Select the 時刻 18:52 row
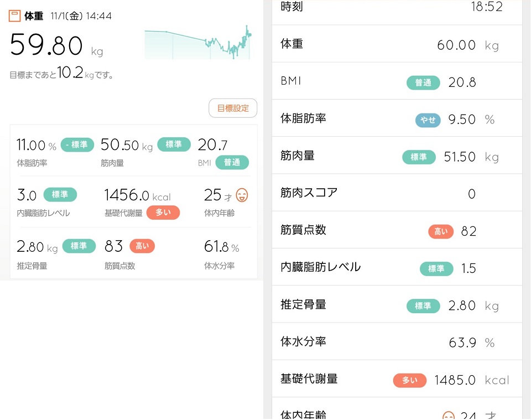The height and width of the screenshot is (420, 531). coord(397,10)
